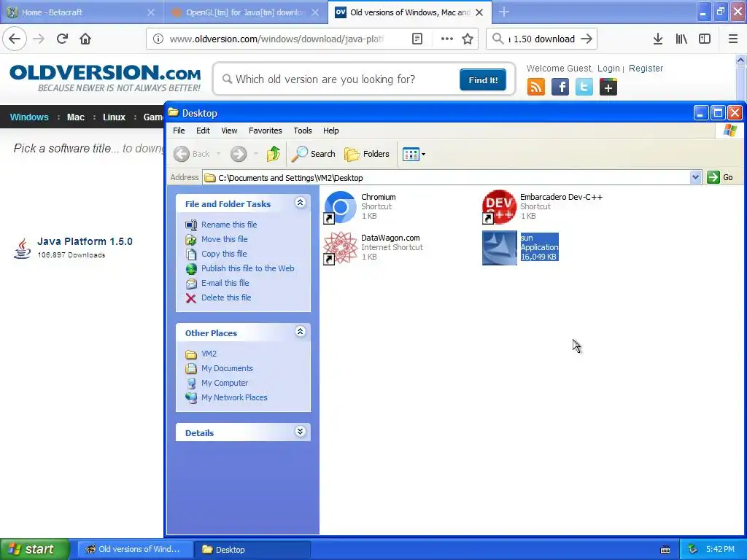Viewport: 747px width, 560px height.
Task: Click Explorer Up folder icon
Action: (x=274, y=154)
